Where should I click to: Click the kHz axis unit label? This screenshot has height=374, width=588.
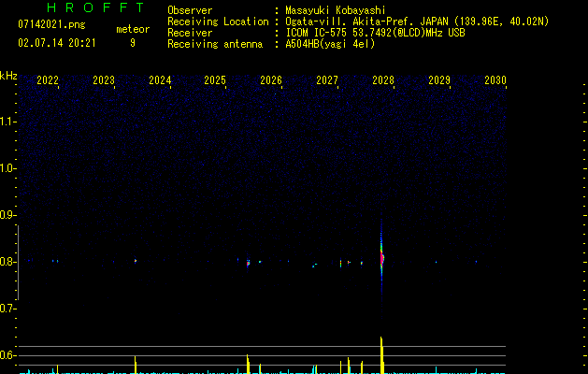tap(8, 76)
